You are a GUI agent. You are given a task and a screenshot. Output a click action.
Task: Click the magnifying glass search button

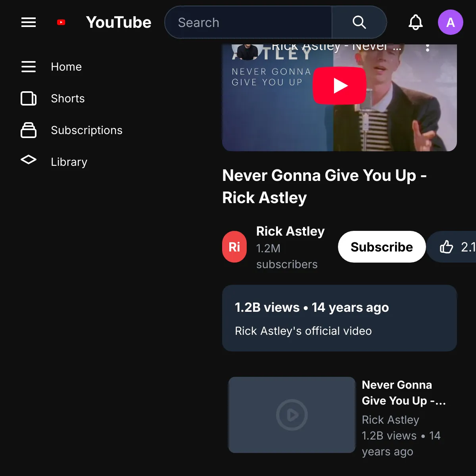pyautogui.click(x=359, y=22)
